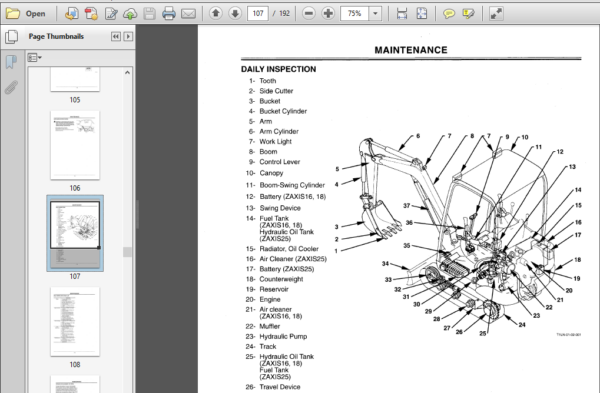The width and height of the screenshot is (600, 393).
Task: Go to next page with down arrow
Action: tap(235, 14)
